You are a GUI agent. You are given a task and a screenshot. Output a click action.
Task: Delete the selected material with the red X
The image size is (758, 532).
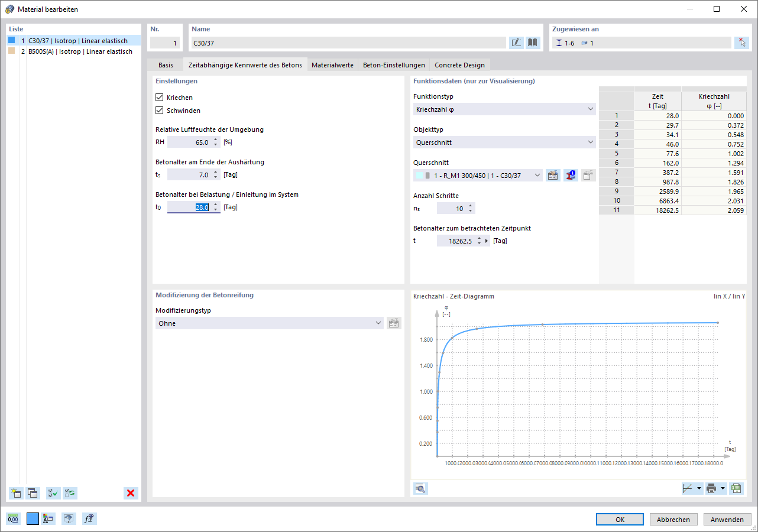[131, 493]
